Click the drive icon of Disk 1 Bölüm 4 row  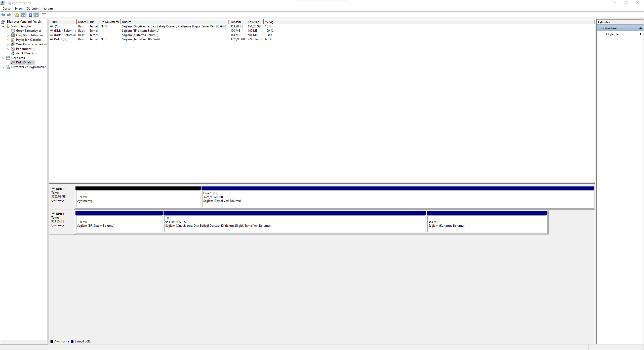coord(52,35)
